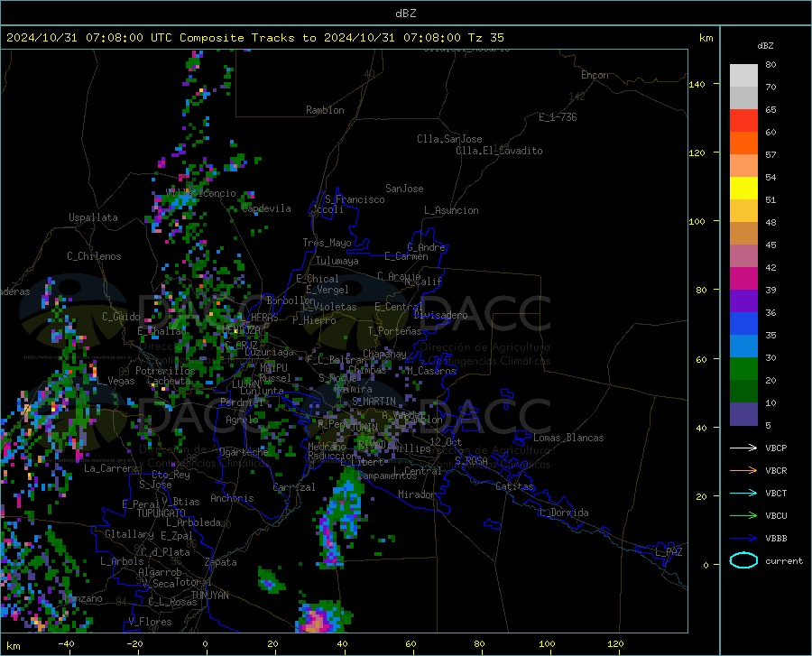Click the cyan VBCT arrow legend icon
This screenshot has width=812, height=656.
743,493
